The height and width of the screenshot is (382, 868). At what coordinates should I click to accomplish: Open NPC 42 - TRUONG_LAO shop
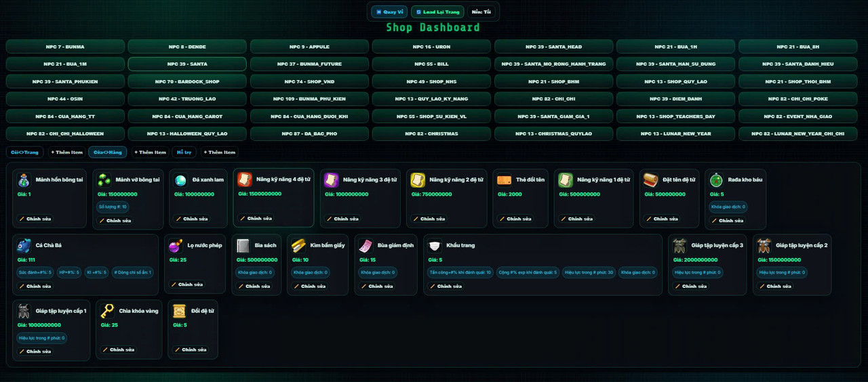point(187,99)
